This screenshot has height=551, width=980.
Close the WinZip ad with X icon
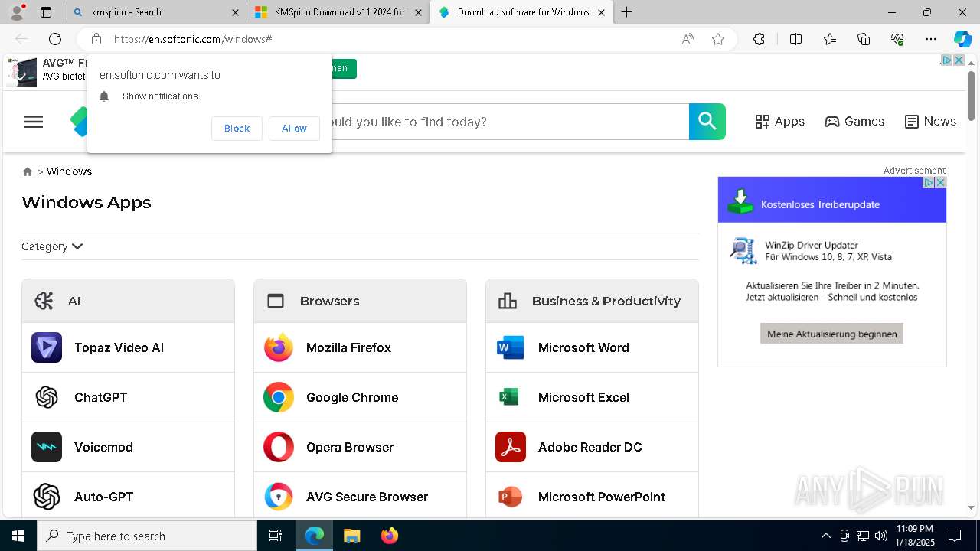pyautogui.click(x=941, y=182)
